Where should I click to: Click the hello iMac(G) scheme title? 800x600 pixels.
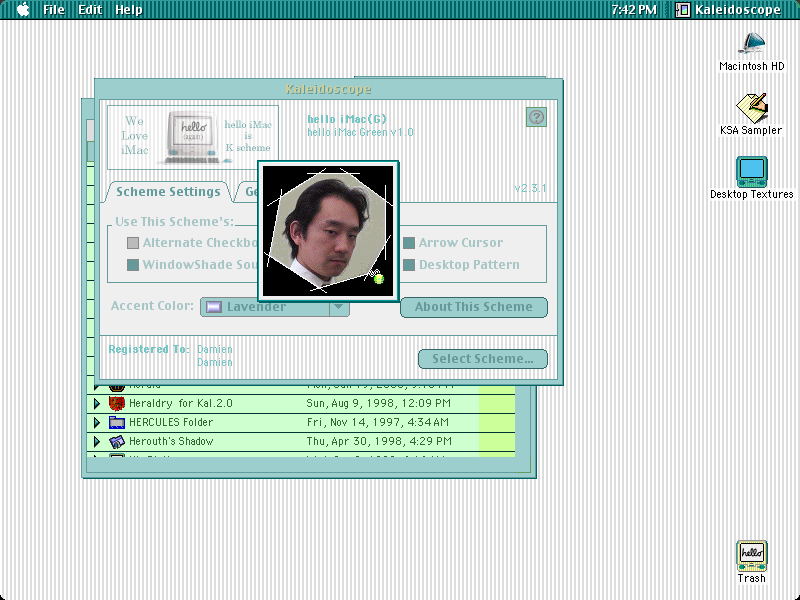347,119
